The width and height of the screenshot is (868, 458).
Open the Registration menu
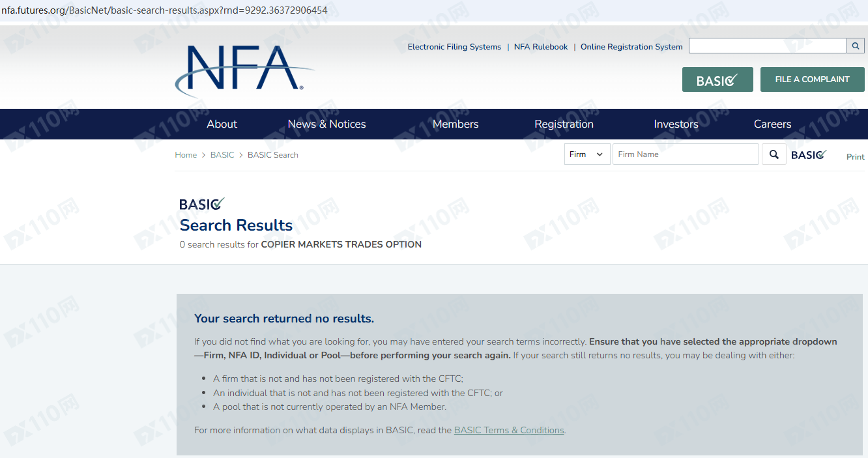[x=564, y=124]
